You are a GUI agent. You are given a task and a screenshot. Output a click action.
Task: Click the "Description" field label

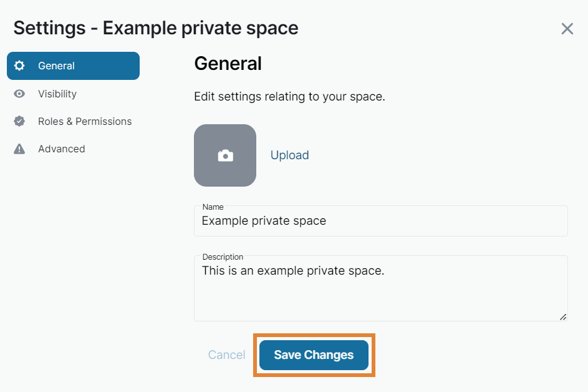(x=223, y=257)
